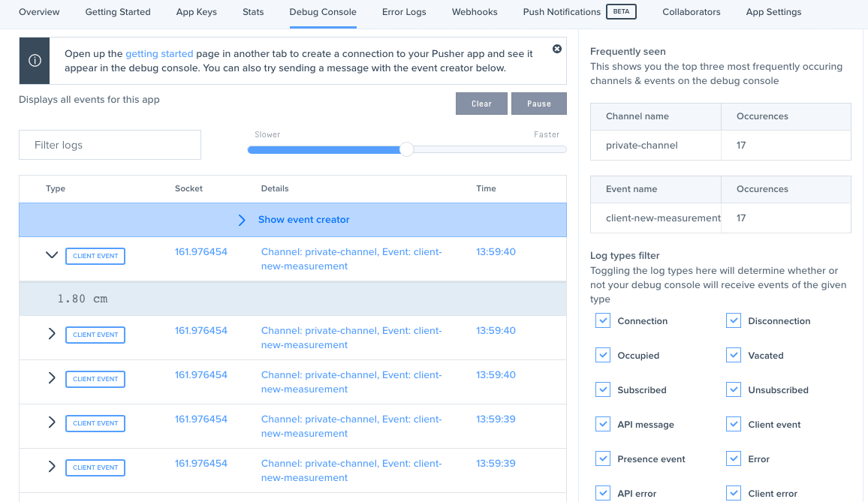
Task: Click the log speed slider handle
Action: coord(406,149)
